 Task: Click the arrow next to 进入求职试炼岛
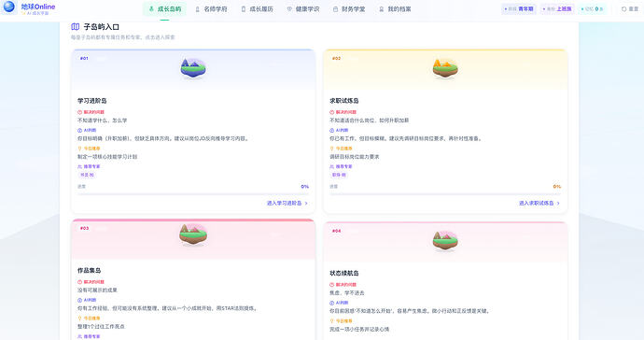click(558, 203)
